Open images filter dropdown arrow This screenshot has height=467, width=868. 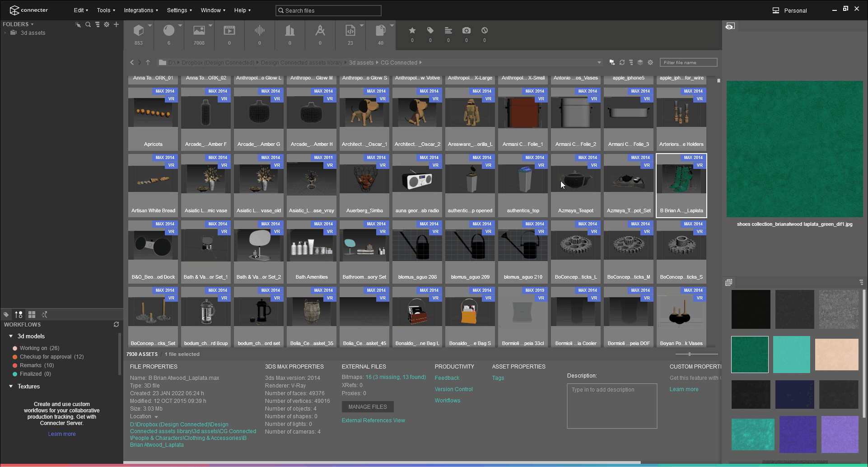click(x=210, y=25)
